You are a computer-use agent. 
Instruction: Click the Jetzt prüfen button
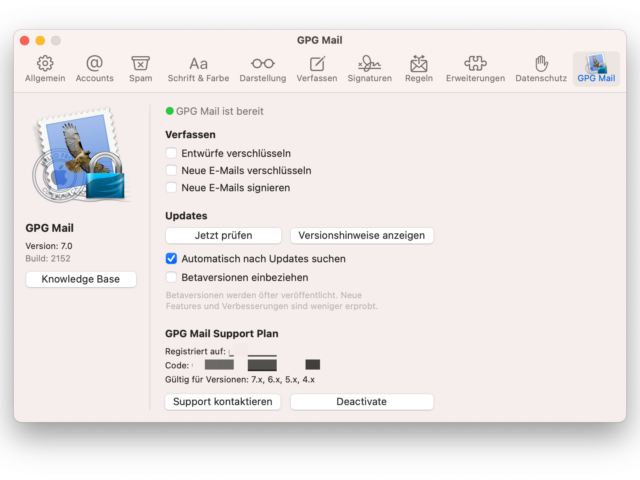point(223,236)
